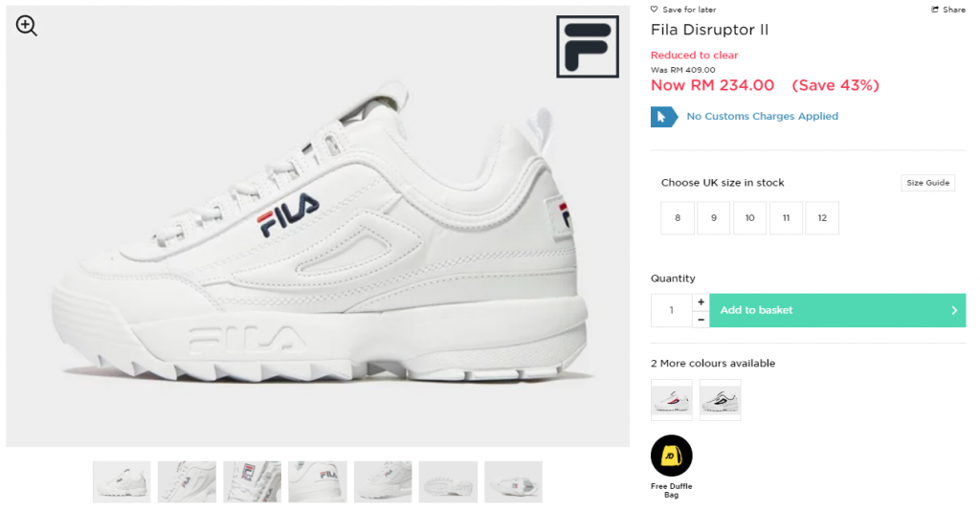Select the white-red-navy colour variant
Image resolution: width=980 pixels, height=512 pixels.
click(x=671, y=399)
